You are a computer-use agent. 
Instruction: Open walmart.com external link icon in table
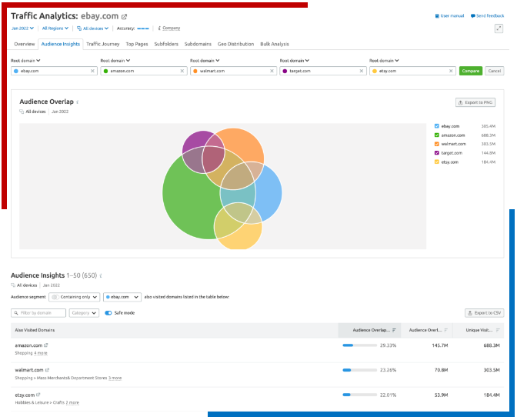(x=47, y=370)
